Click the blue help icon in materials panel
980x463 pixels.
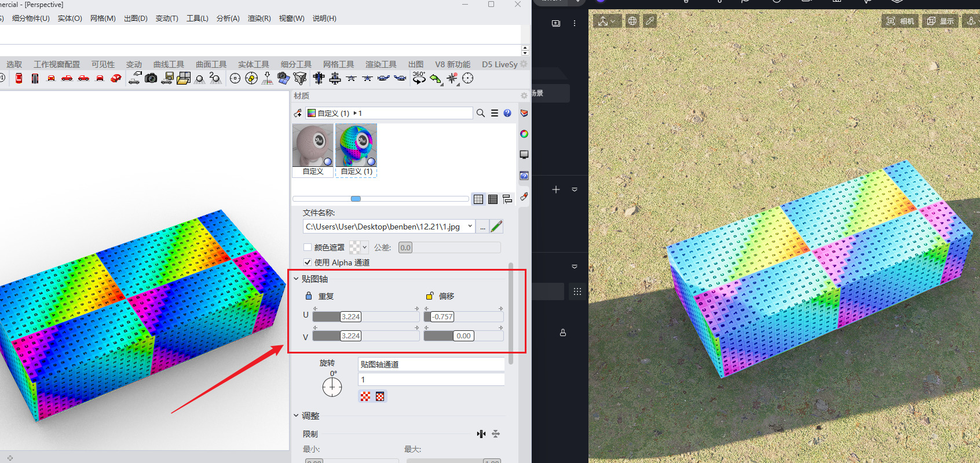tap(507, 114)
